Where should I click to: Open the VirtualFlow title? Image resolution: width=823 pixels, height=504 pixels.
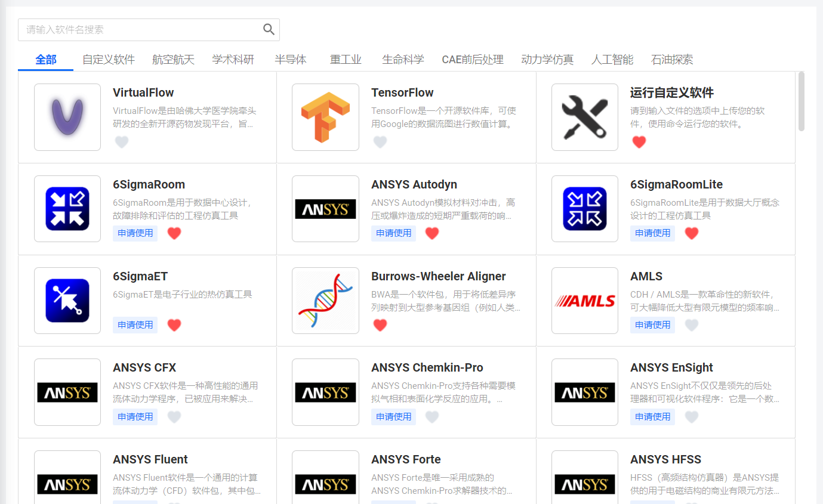pos(143,92)
